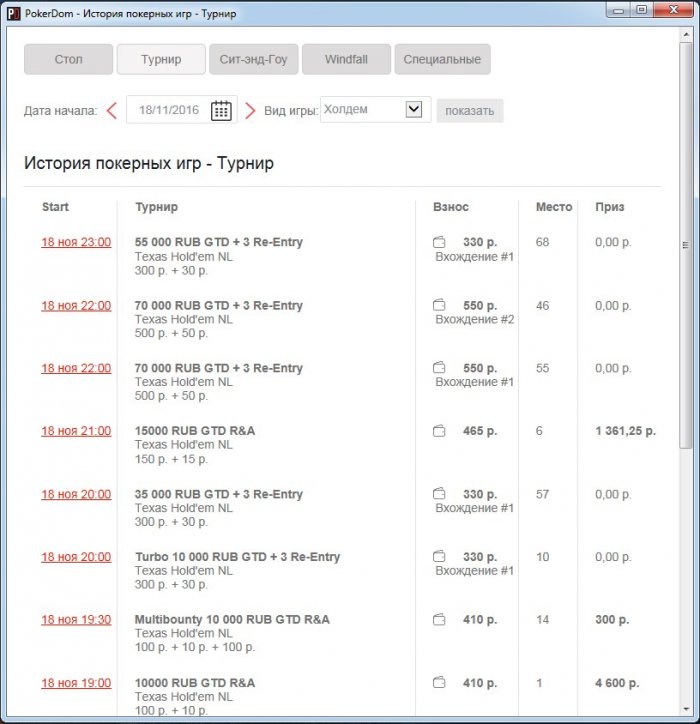This screenshot has width=700, height=724.
Task: Click wallet icon in Turbo 10 000 RUB row
Action: pos(439,556)
